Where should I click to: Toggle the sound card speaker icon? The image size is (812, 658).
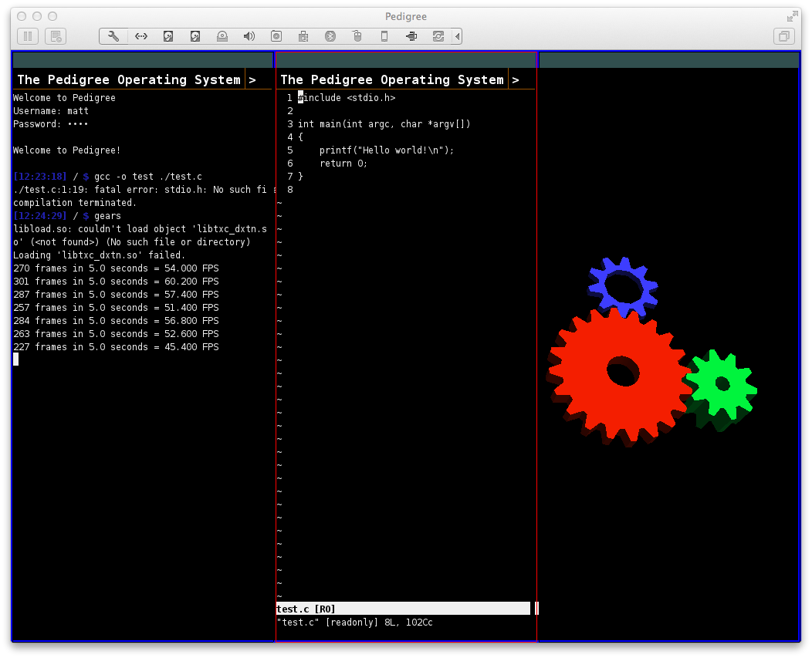[x=249, y=36]
